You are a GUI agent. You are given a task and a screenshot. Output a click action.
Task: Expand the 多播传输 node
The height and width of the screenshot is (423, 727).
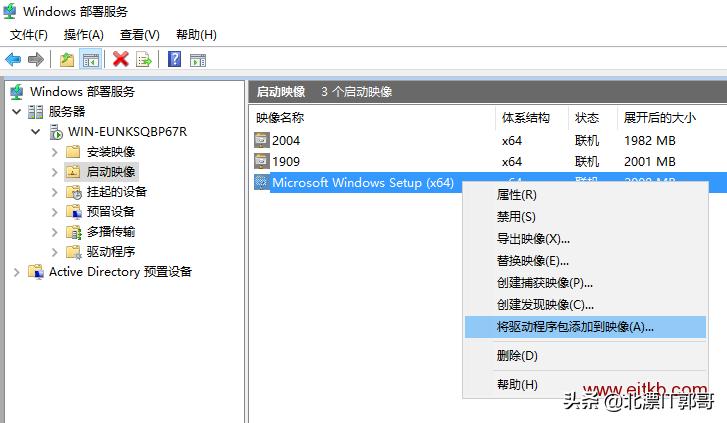tap(55, 232)
